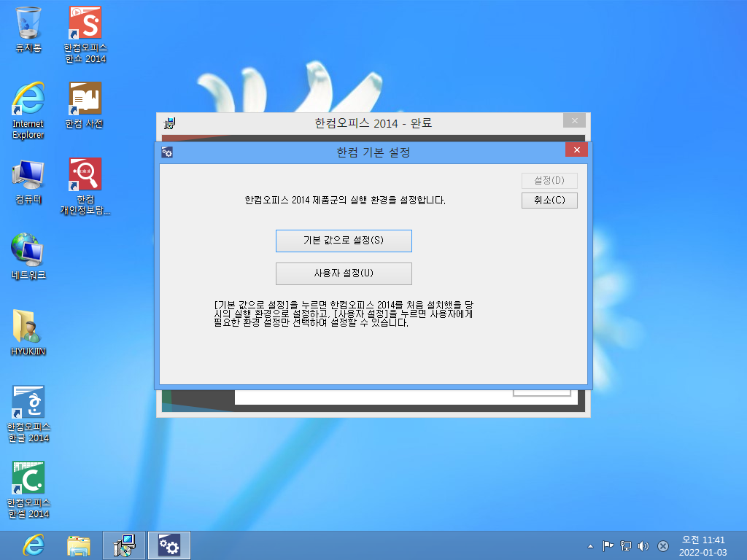Screen dimensions: 747x560
Task: Open the 한컴 사전 dictionary shortcut
Action: (x=85, y=105)
